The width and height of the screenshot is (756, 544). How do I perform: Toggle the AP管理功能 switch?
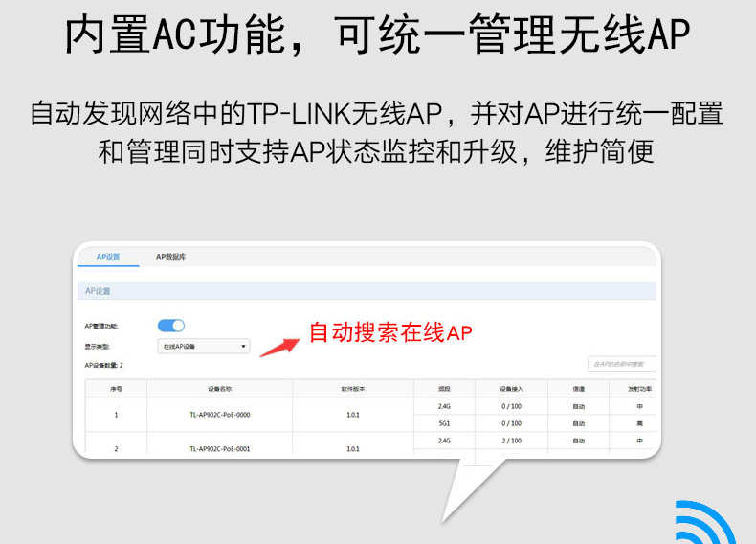coord(170,326)
